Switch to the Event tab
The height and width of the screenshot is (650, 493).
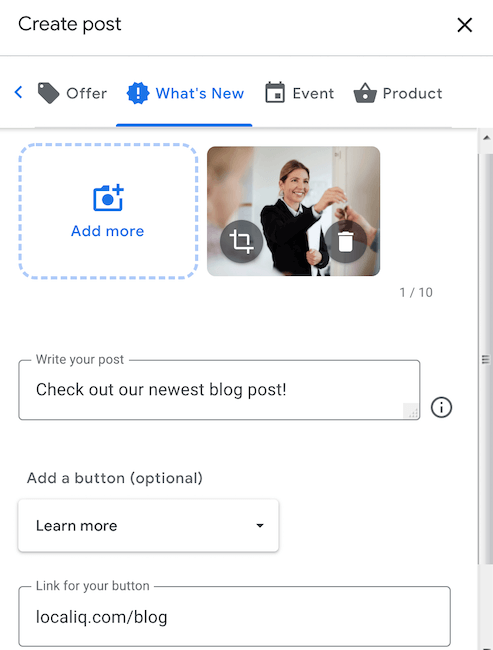300,93
